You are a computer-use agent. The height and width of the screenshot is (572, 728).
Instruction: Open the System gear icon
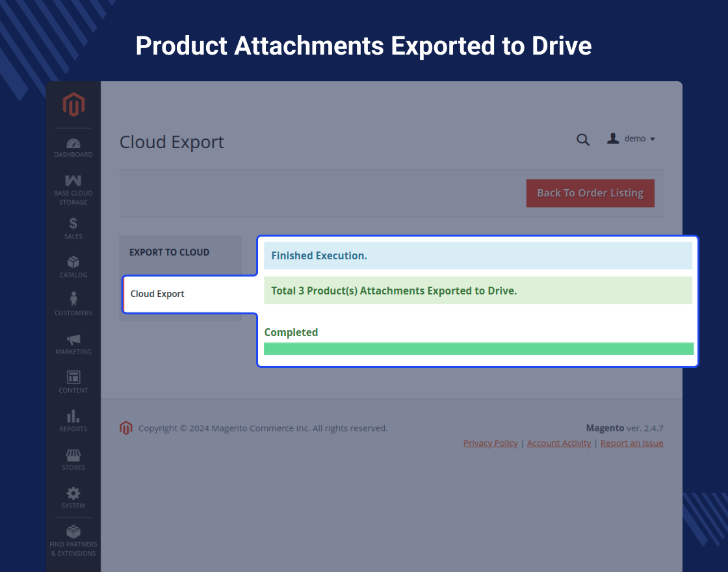(73, 493)
